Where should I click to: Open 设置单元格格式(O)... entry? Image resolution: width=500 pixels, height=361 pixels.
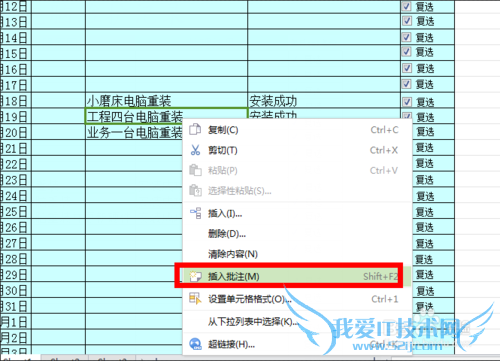click(298, 299)
